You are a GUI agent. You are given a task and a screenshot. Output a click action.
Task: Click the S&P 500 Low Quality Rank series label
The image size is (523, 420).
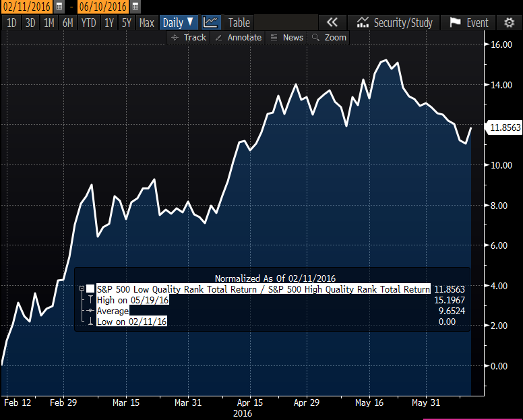click(x=264, y=289)
